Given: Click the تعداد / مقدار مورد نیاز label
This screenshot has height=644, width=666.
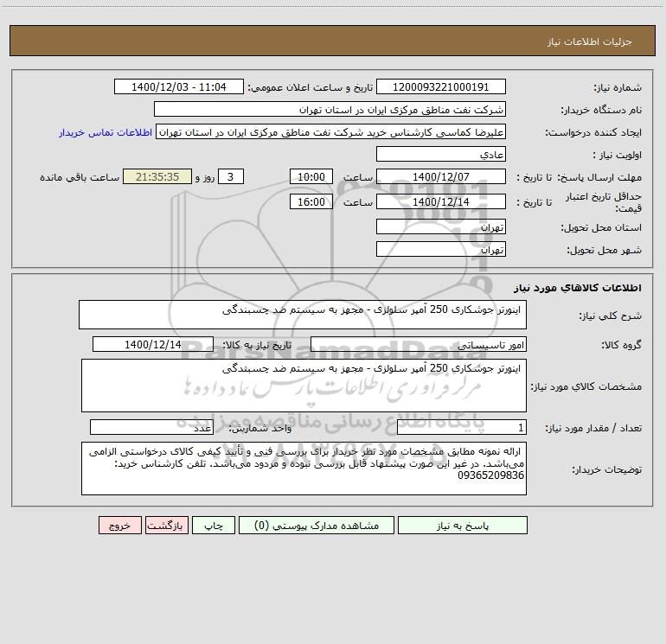Looking at the screenshot, I should click(x=593, y=428).
